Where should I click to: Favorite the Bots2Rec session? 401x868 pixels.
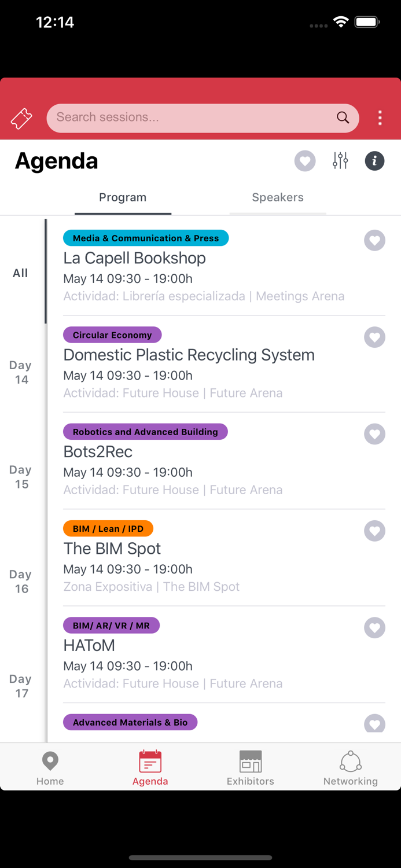coord(374,434)
